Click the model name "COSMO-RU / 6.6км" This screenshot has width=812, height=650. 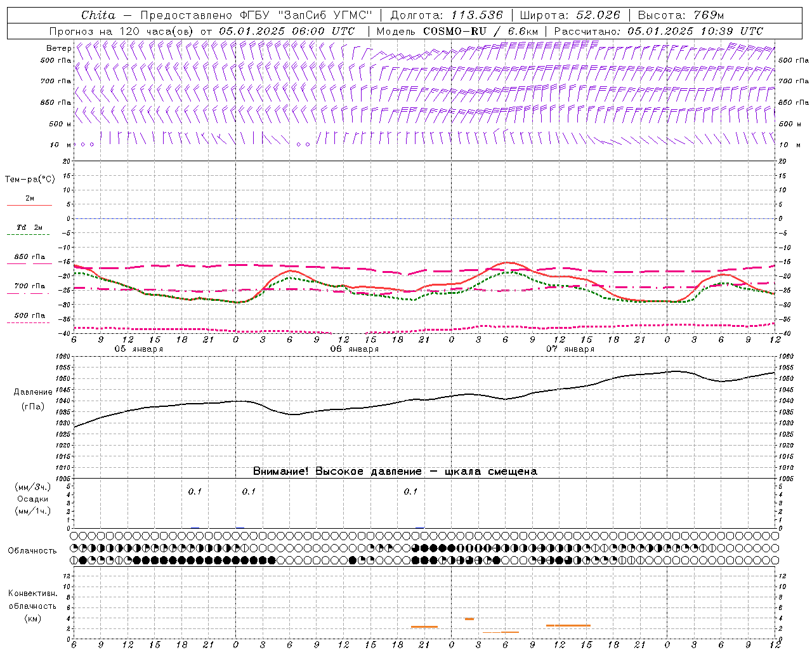point(480,31)
